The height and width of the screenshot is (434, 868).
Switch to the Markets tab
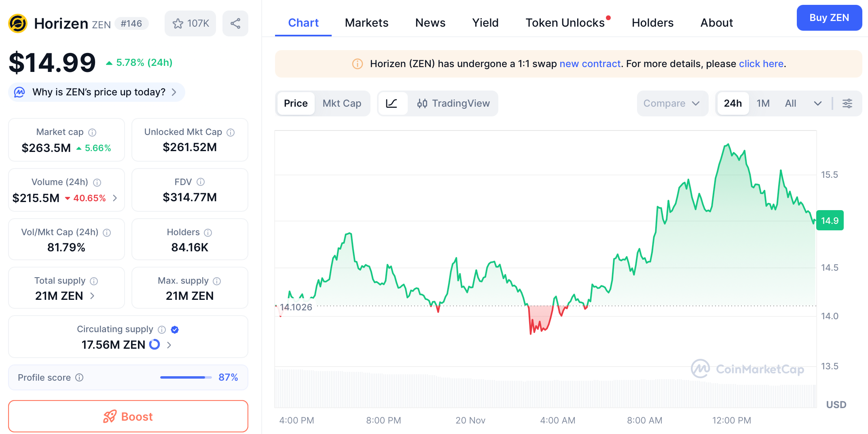(x=366, y=23)
